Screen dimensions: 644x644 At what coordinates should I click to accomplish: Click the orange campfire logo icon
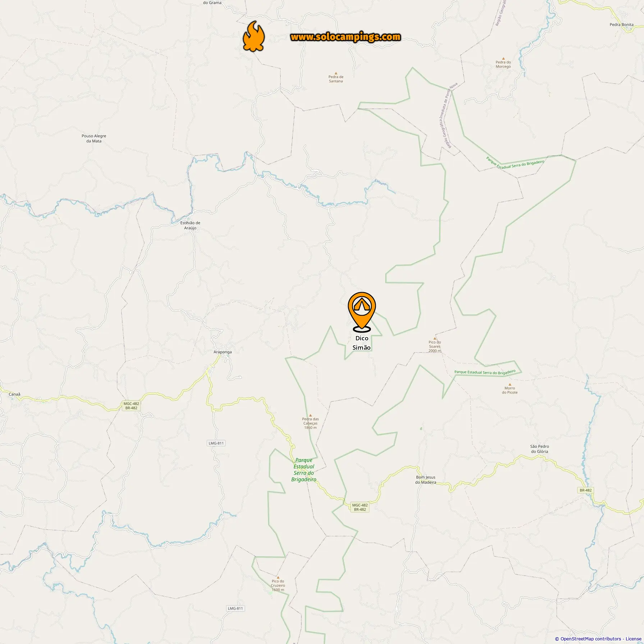[x=254, y=36]
